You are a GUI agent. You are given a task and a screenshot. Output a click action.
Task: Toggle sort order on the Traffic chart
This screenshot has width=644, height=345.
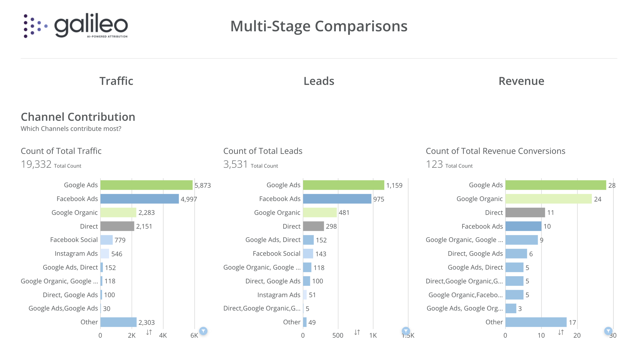tap(149, 332)
